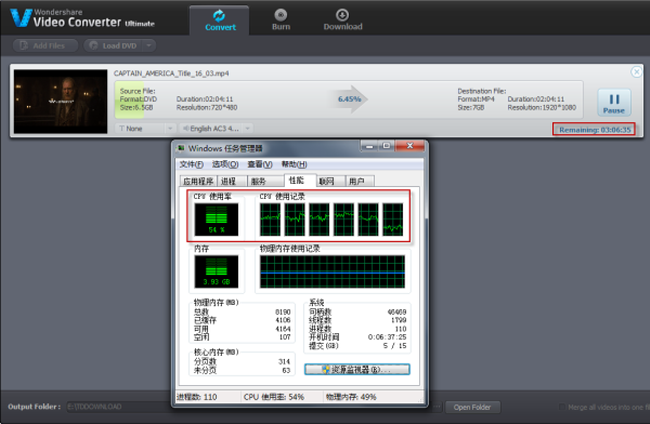Click the 总数 8190 physical memory value
Screen dimensions: 650x424
[x=283, y=312]
